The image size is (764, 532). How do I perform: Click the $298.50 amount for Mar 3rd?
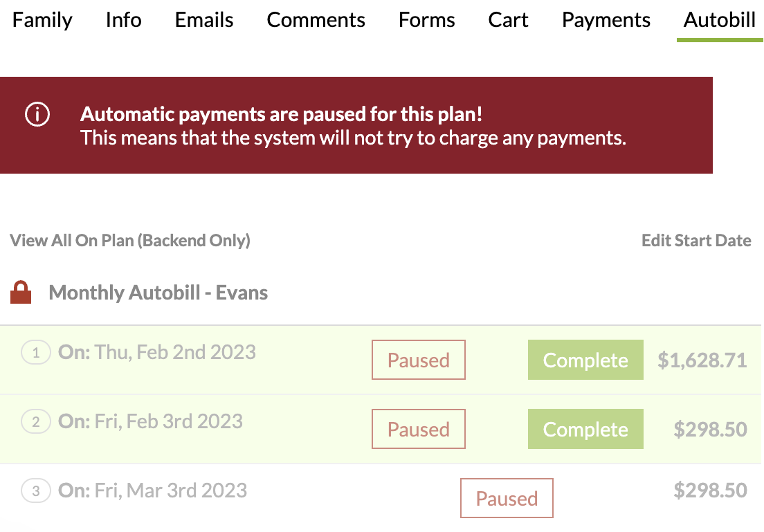click(x=710, y=490)
